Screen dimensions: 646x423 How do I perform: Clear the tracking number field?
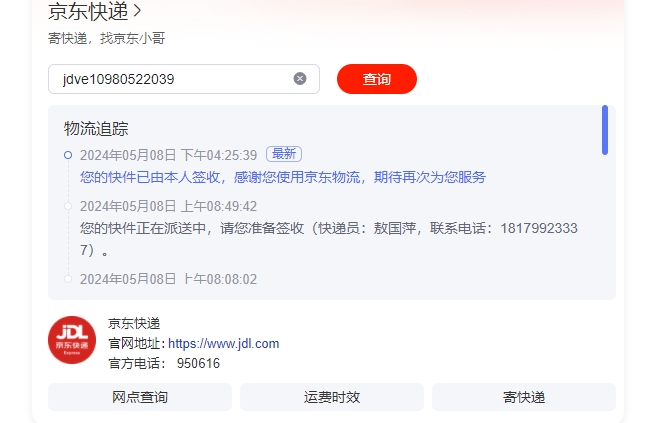pos(300,78)
